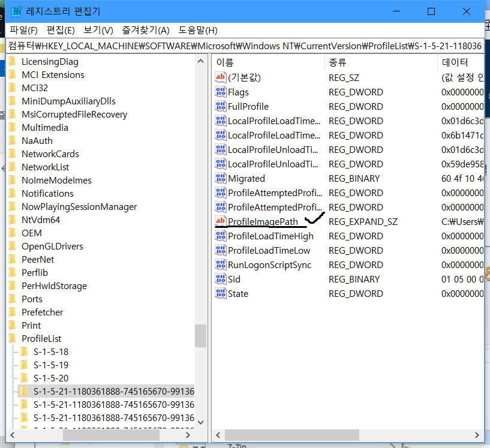Click the tree pane scroll down arrow
Screen dimensions: 490x448
click(201, 422)
